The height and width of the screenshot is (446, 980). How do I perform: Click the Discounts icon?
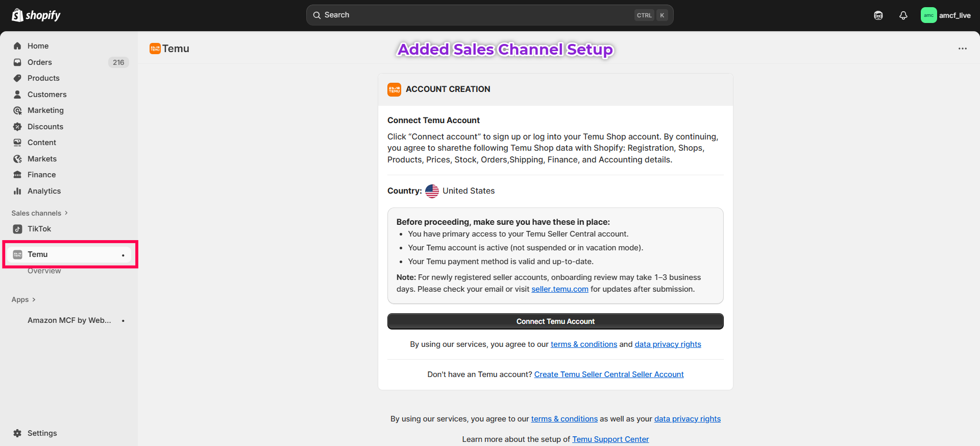17,127
